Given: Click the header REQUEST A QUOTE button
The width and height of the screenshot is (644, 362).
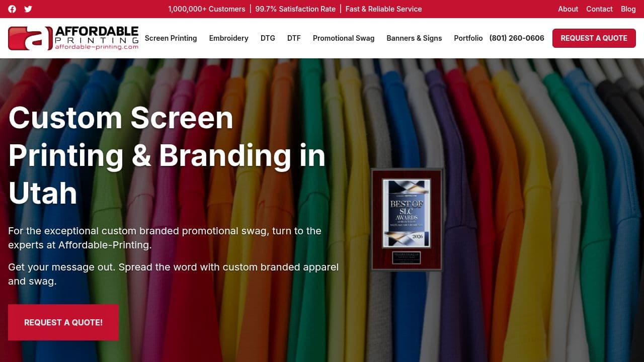Looking at the screenshot, I should click(x=594, y=38).
